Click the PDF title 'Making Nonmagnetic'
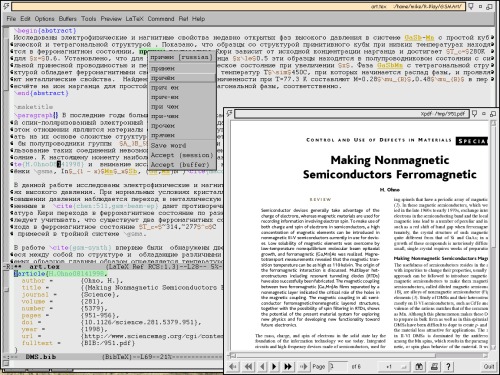Screen dimensions: 500x375 click(x=390, y=160)
